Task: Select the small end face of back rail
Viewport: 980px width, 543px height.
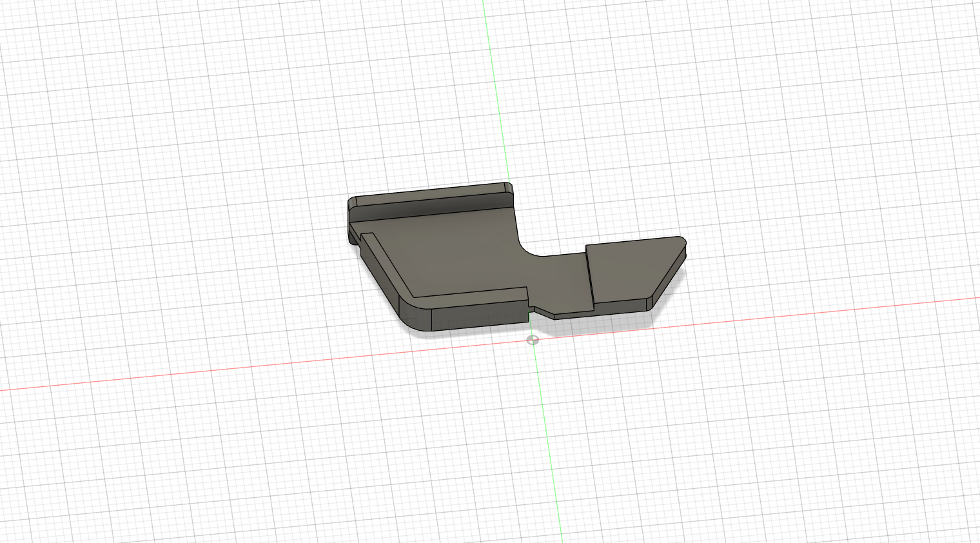Action: [509, 189]
